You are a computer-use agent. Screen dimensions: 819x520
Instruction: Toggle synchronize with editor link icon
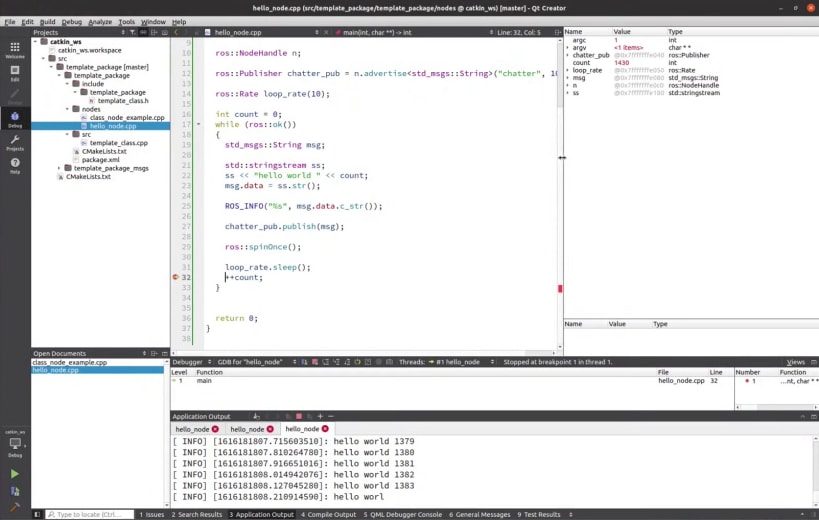[143, 32]
